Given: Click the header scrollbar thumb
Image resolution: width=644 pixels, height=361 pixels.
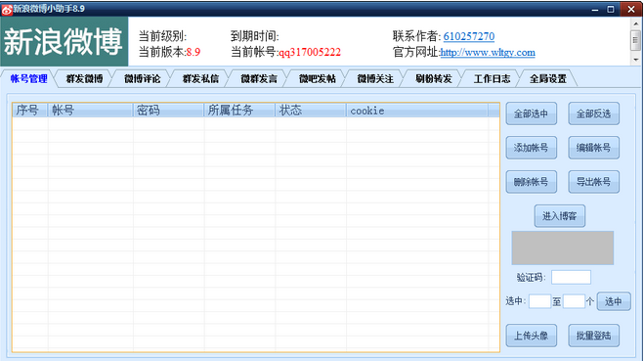Looking at the screenshot, I should [x=635, y=40].
